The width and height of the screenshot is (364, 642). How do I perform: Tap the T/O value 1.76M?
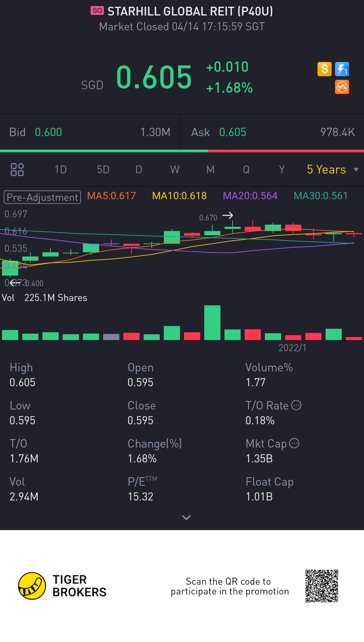point(24,458)
